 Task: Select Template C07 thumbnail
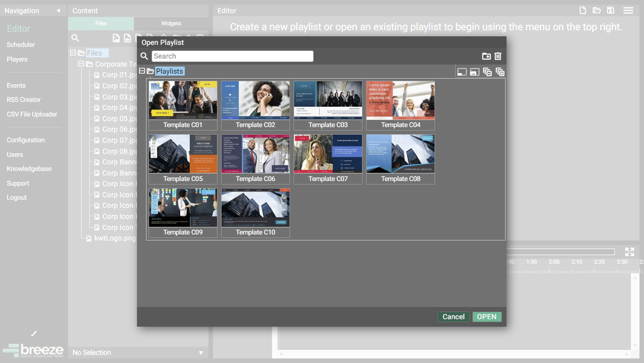point(328,159)
